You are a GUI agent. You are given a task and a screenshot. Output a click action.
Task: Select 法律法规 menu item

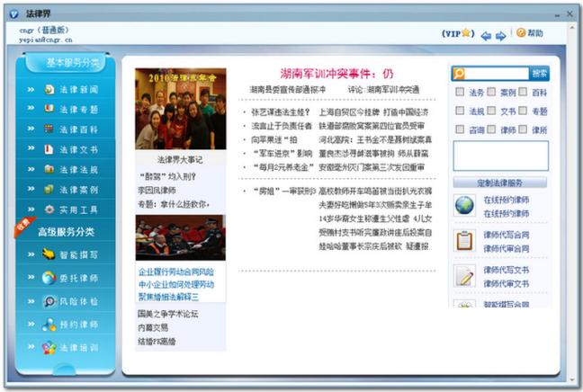click(78, 170)
